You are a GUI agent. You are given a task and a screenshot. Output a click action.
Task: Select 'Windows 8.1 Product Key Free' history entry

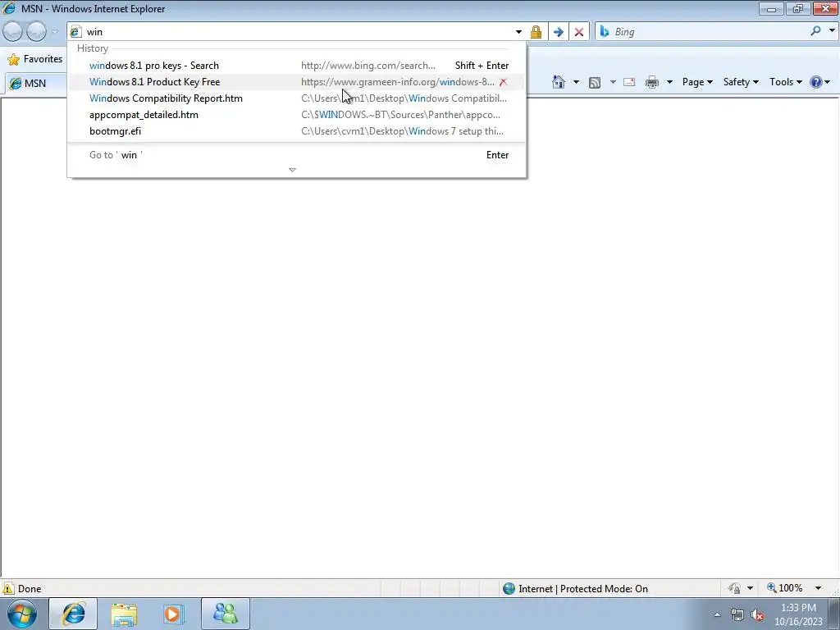coord(296,82)
